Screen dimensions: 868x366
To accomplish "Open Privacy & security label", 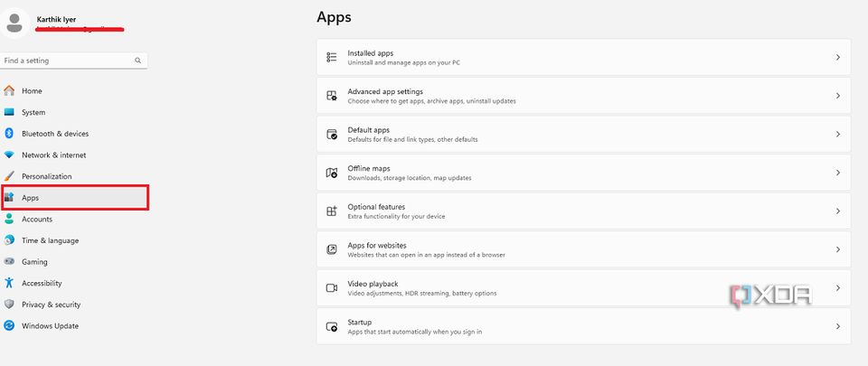I will coord(51,305).
